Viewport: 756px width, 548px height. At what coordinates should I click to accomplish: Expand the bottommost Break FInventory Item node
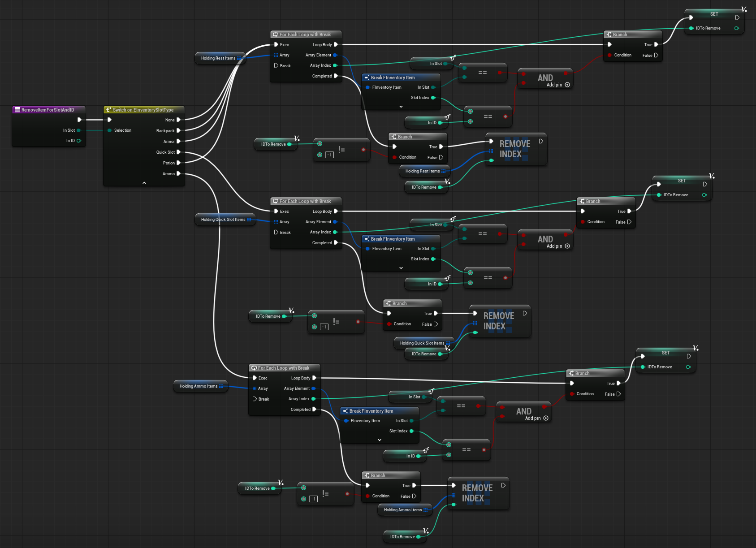coord(380,440)
